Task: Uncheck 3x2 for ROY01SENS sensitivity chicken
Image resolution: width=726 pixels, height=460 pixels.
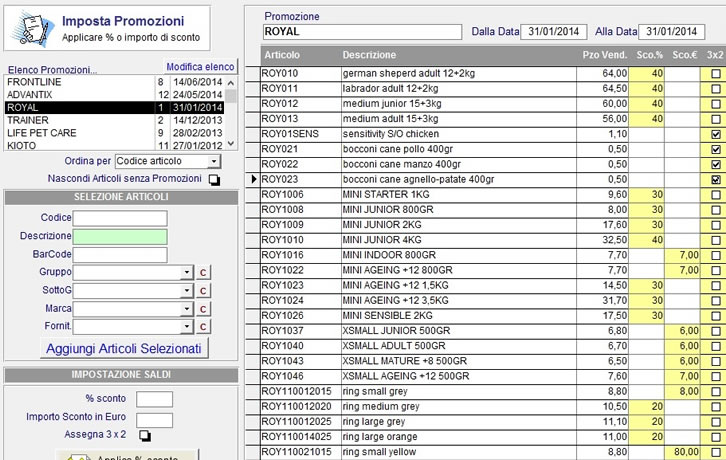Action: (716, 134)
